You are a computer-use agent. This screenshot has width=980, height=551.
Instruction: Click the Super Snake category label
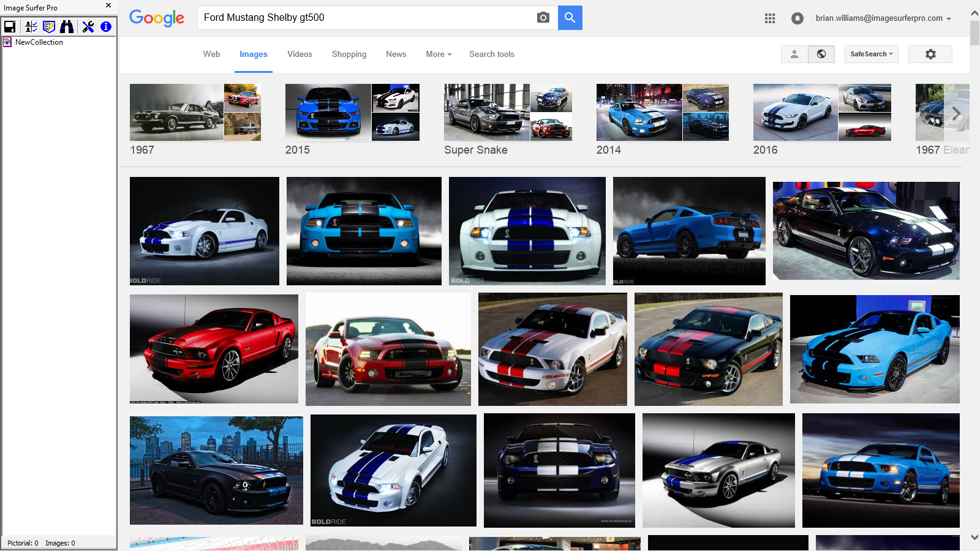(x=476, y=150)
